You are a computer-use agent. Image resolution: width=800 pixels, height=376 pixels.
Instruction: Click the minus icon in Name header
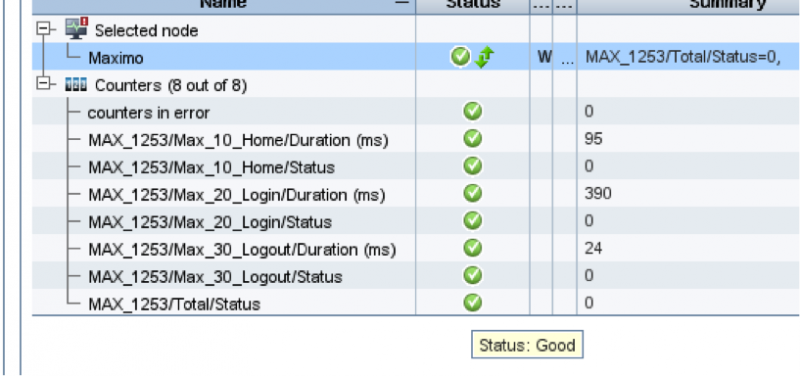[403, 3]
